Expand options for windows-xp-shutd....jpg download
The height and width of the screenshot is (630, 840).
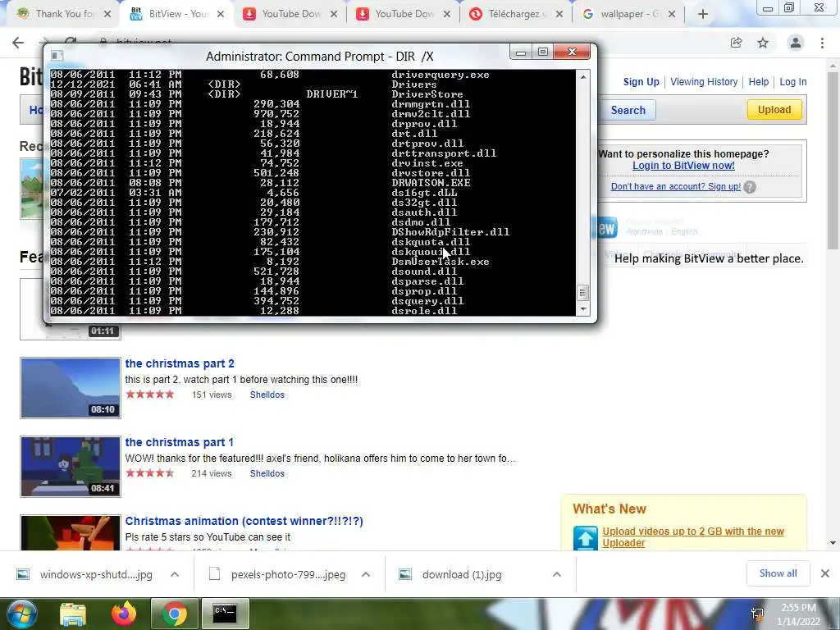[175, 575]
